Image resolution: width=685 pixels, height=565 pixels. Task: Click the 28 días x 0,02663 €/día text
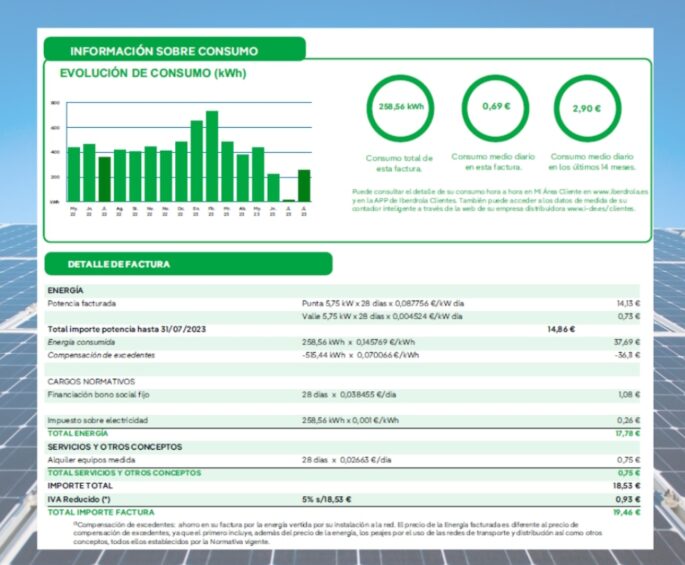[x=347, y=460]
